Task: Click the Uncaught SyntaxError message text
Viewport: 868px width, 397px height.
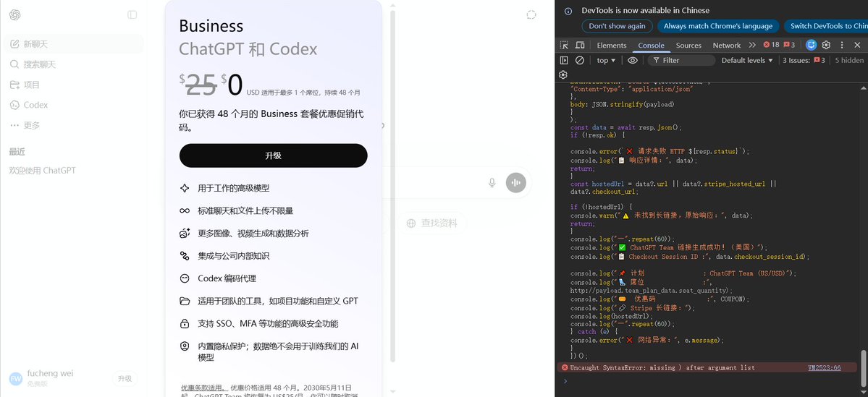Action: click(x=662, y=367)
